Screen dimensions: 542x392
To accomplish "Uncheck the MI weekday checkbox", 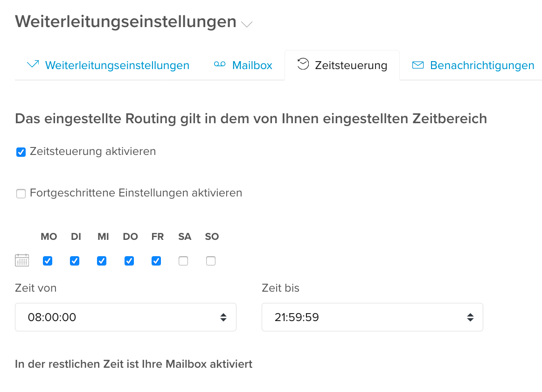I will coord(102,260).
